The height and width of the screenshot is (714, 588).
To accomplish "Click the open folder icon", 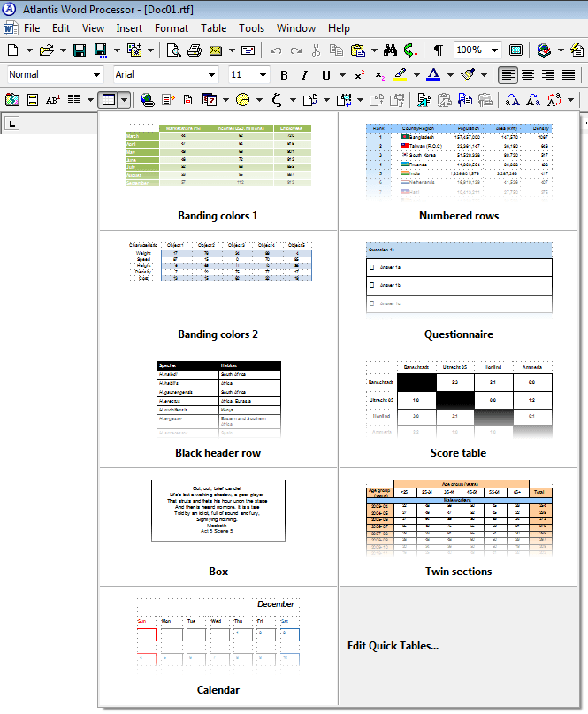I will [x=46, y=50].
